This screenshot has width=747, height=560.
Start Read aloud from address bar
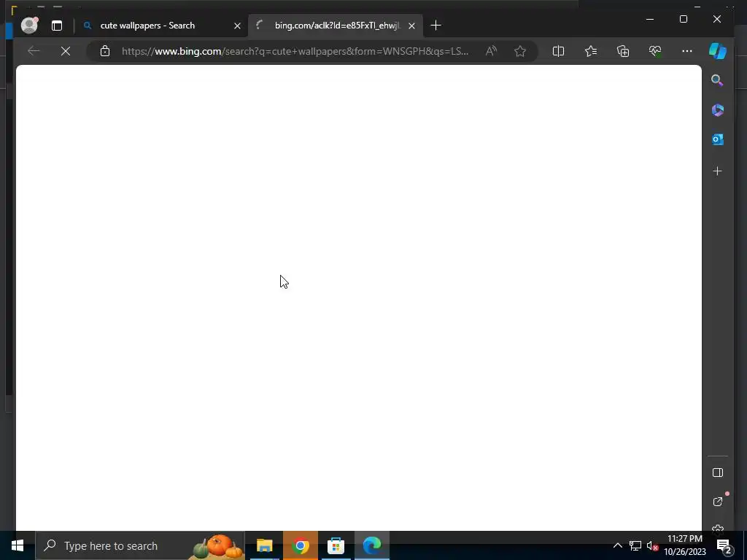(491, 51)
